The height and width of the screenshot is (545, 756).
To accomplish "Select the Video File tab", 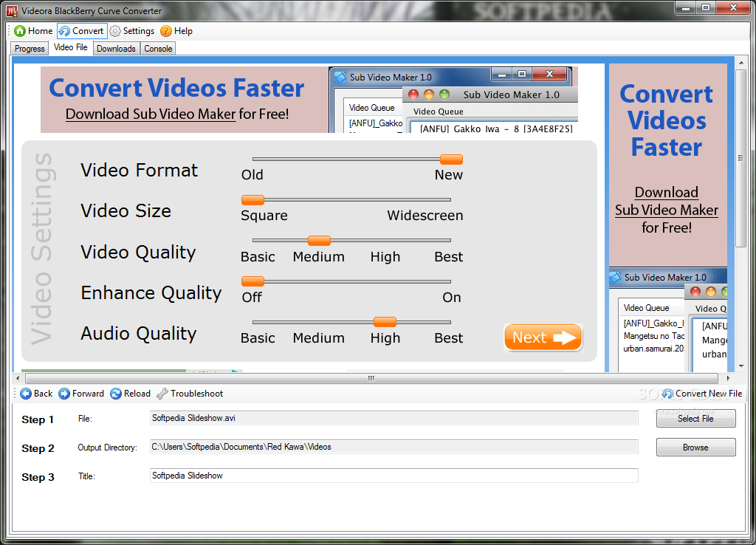I will point(70,47).
